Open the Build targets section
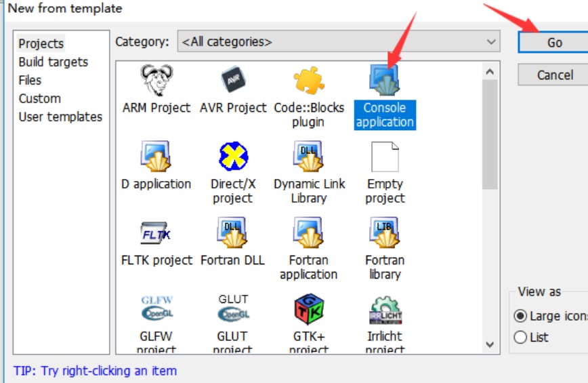This screenshot has width=588, height=383. [x=54, y=62]
